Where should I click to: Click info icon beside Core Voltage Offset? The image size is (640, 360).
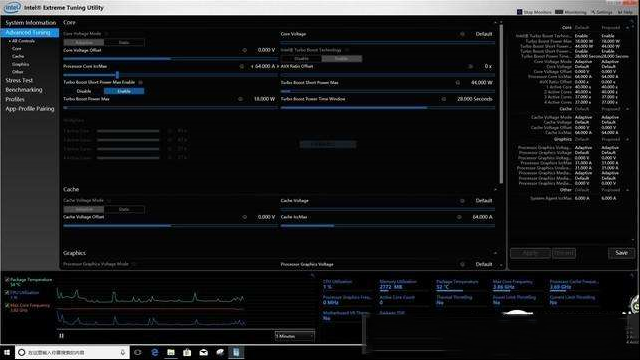pos(244,50)
